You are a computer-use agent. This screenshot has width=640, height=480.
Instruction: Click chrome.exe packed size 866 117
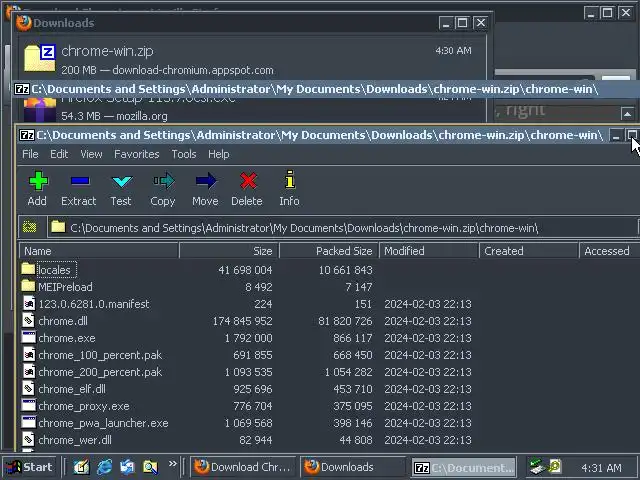pyautogui.click(x=353, y=338)
